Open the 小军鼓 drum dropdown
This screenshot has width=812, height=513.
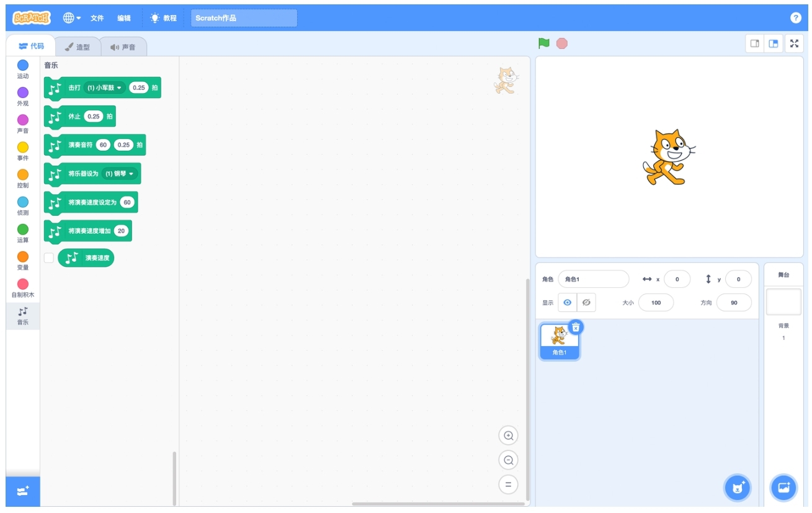104,87
